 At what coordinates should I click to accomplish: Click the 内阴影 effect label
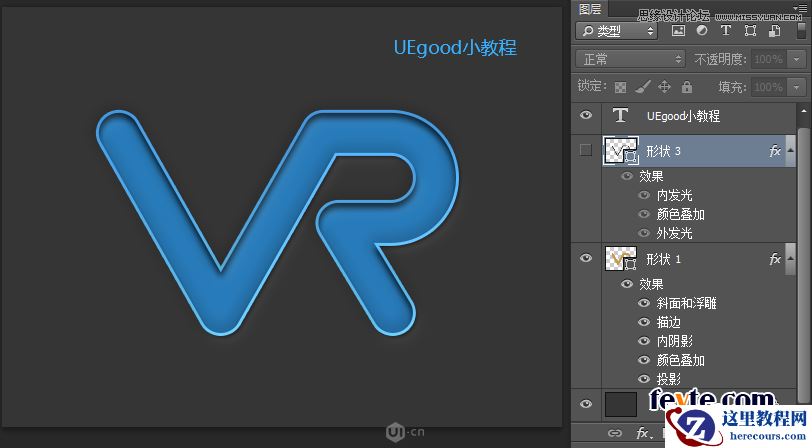point(674,341)
